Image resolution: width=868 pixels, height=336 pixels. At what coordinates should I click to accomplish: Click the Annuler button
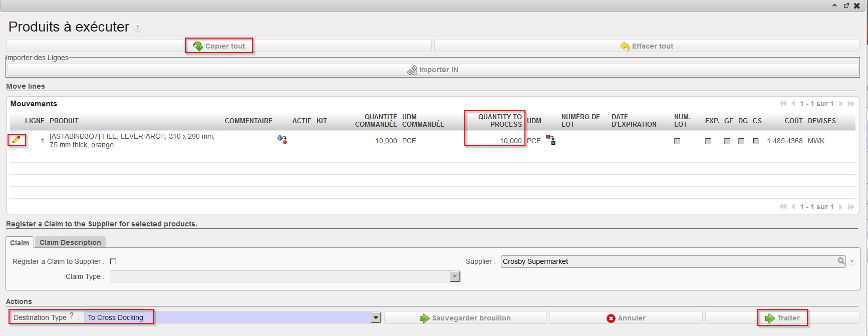(x=626, y=318)
